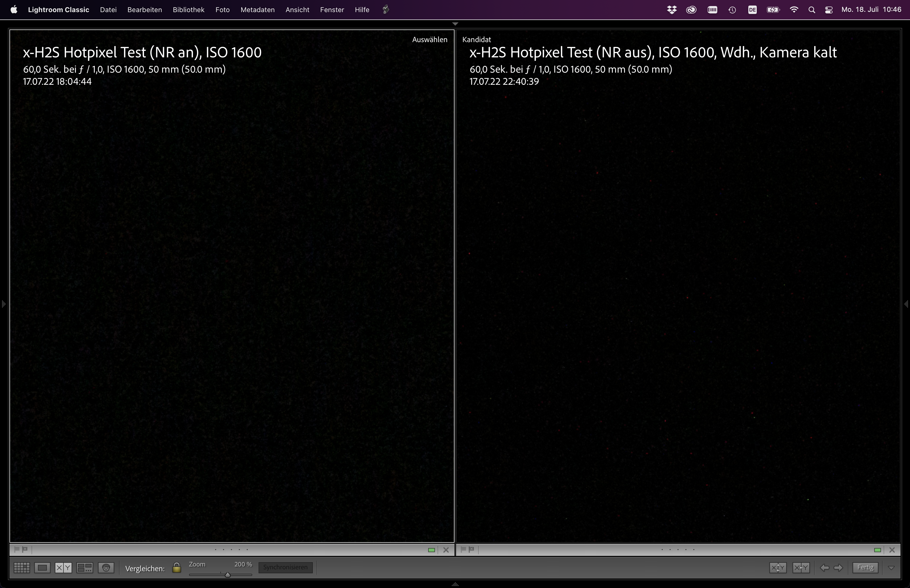Open the Bearbeiten menu

pyautogui.click(x=145, y=9)
